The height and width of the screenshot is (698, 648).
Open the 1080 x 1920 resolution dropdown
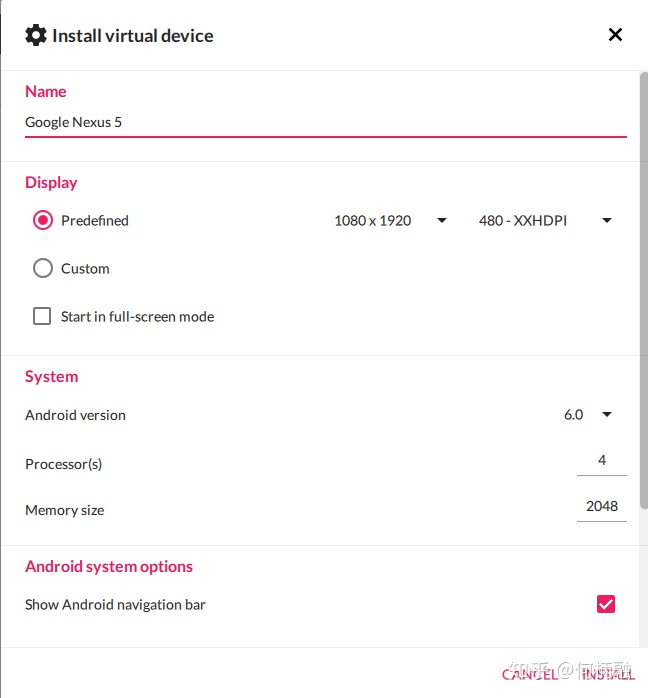[x=390, y=220]
